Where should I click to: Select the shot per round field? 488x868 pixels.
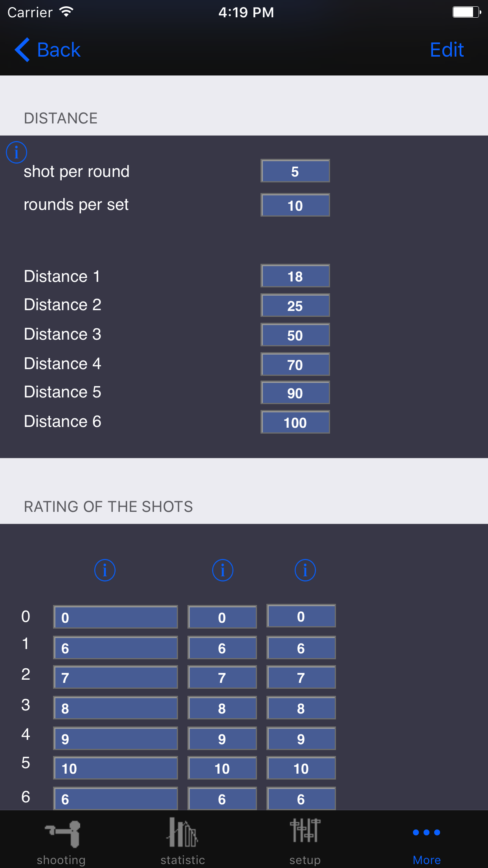click(295, 171)
